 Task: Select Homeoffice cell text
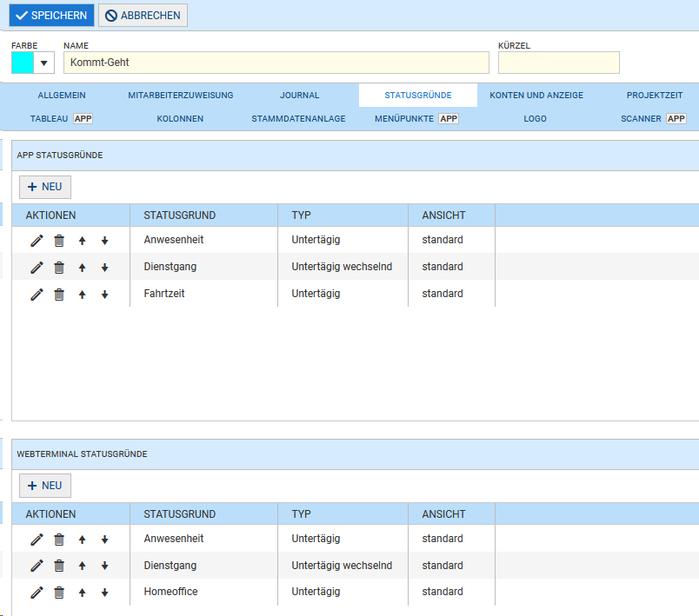click(170, 592)
